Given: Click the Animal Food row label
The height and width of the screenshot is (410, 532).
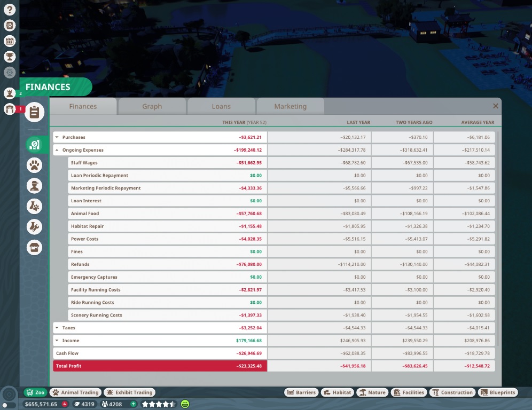Looking at the screenshot, I should 85,214.
